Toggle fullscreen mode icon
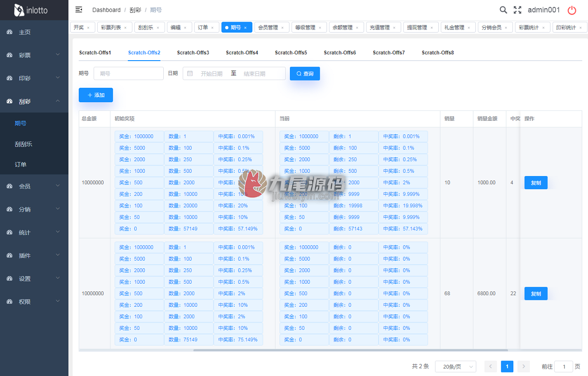Image resolution: width=588 pixels, height=376 pixels. tap(517, 10)
